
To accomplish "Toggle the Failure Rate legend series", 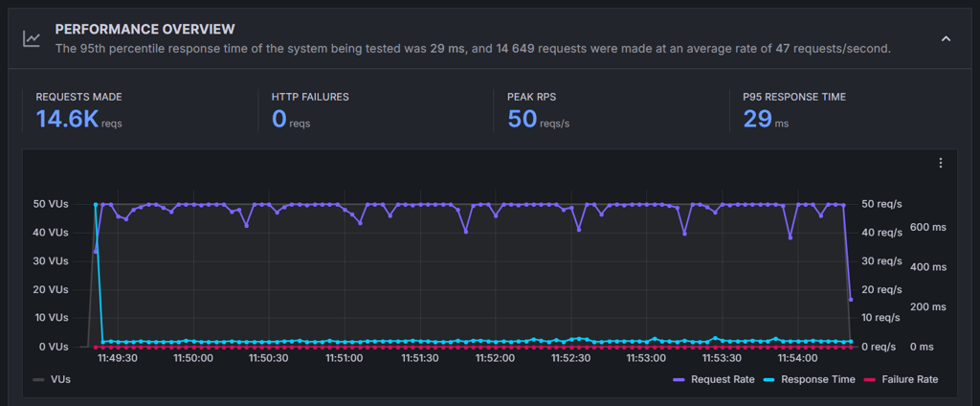I will pyautogui.click(x=901, y=379).
